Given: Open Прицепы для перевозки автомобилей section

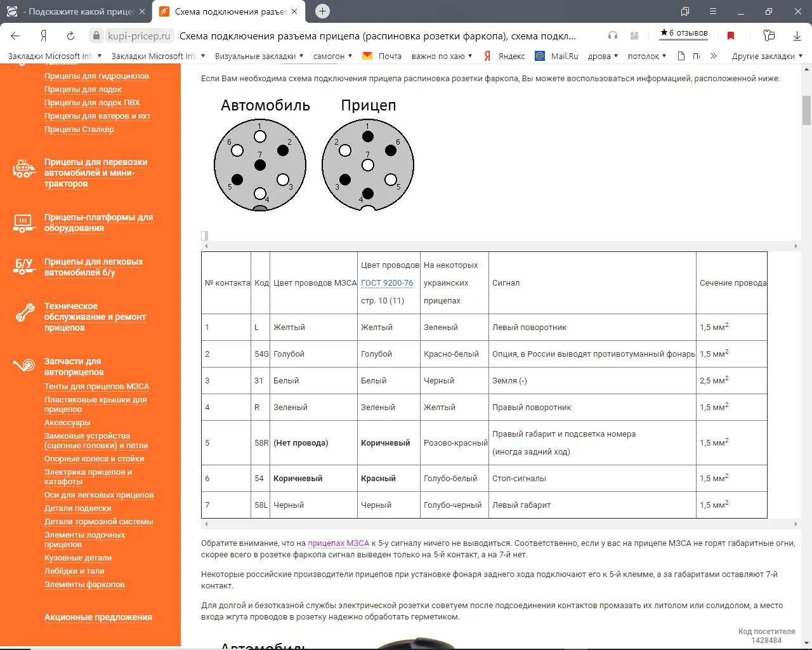Looking at the screenshot, I should click(x=96, y=173).
